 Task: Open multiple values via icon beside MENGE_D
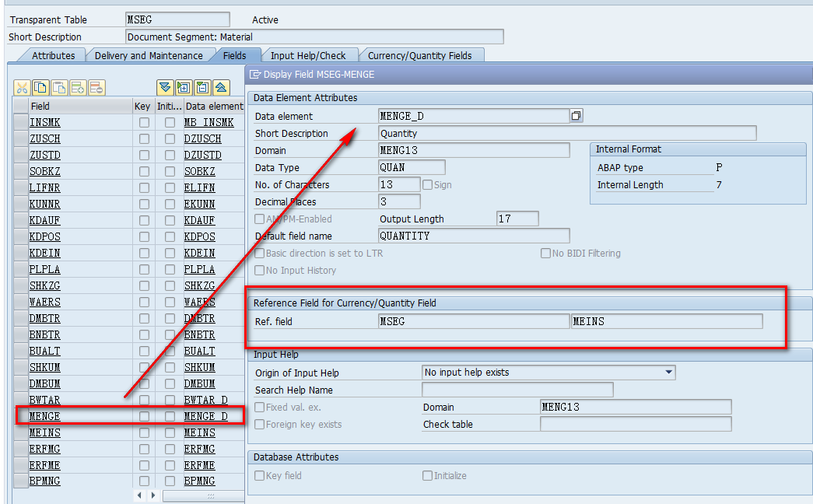(x=575, y=114)
